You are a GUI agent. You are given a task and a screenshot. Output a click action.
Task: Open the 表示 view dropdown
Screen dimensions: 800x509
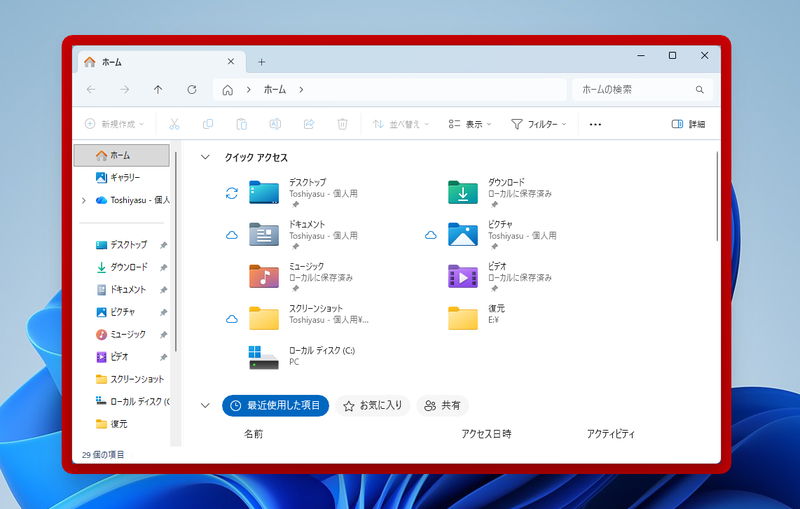tap(469, 124)
